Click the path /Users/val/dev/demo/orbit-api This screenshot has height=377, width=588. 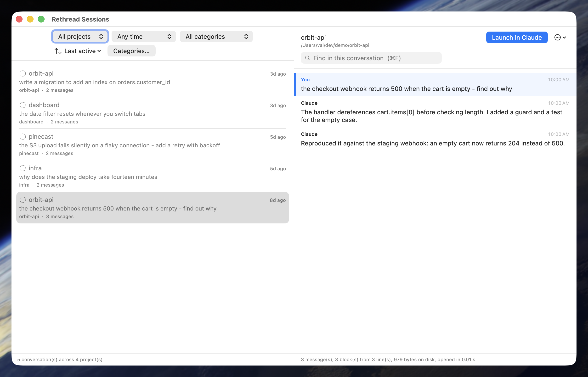pos(335,45)
